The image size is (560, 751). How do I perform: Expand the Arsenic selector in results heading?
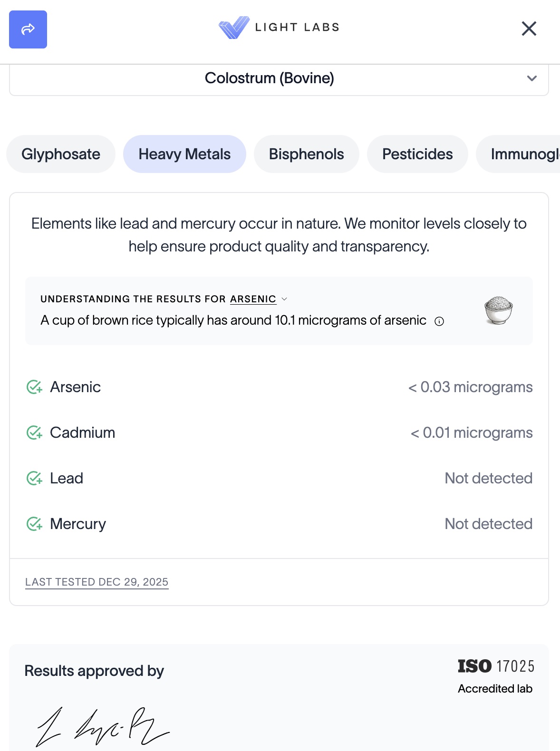(x=258, y=299)
